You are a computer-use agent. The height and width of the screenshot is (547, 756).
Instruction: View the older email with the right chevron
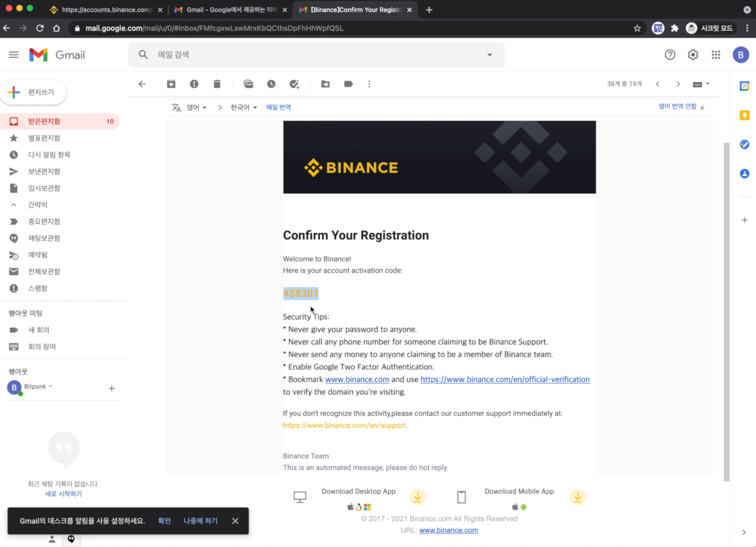click(x=678, y=84)
